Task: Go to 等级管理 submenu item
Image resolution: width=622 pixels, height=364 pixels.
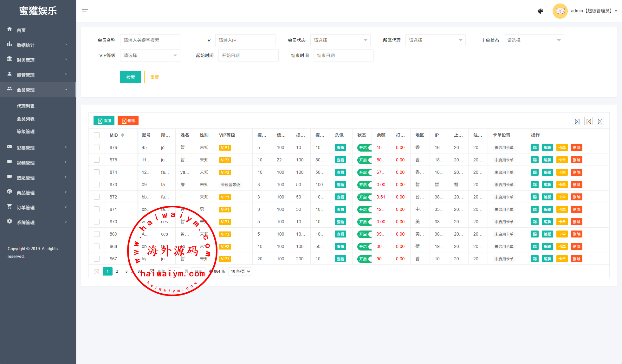Action: pyautogui.click(x=26, y=132)
